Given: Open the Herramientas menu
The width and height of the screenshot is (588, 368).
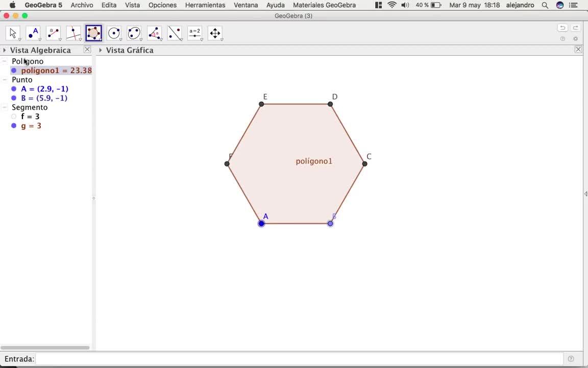Looking at the screenshot, I should click(205, 5).
